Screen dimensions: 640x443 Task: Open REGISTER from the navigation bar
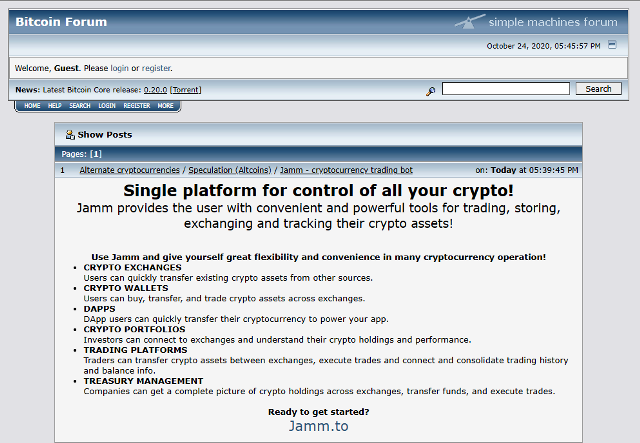(x=137, y=105)
